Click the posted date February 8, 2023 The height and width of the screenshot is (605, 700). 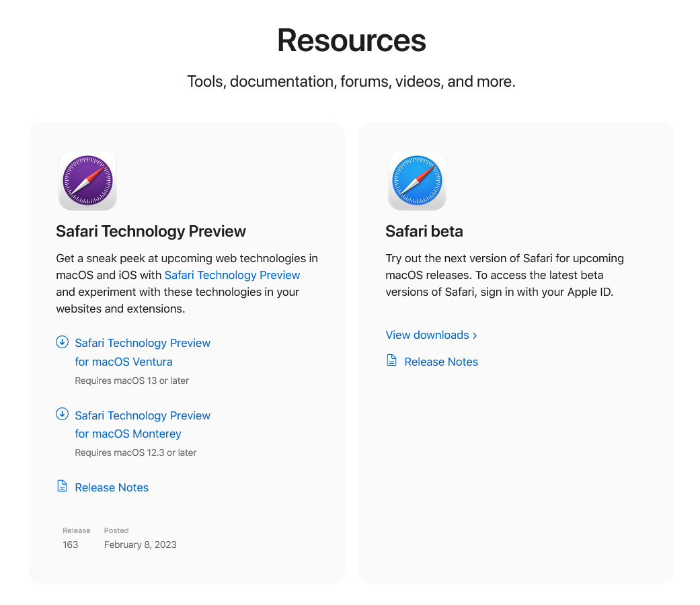140,544
